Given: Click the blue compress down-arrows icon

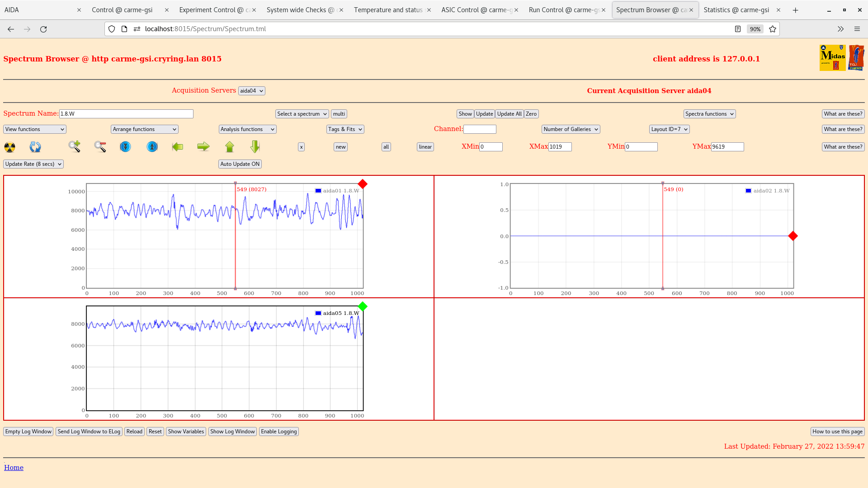Looking at the screenshot, I should (x=125, y=146).
